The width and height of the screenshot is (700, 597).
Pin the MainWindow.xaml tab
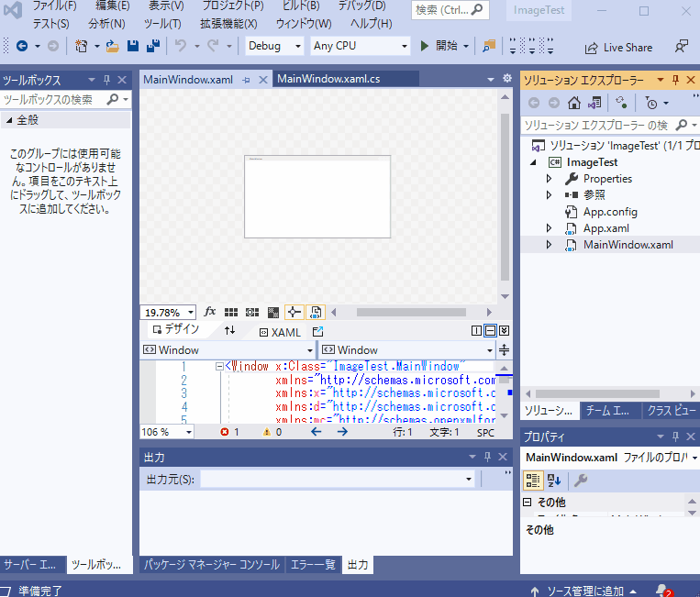tap(246, 81)
